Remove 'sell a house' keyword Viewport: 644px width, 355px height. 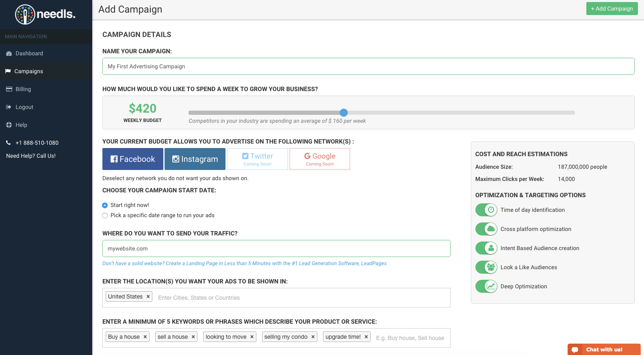[x=193, y=337]
